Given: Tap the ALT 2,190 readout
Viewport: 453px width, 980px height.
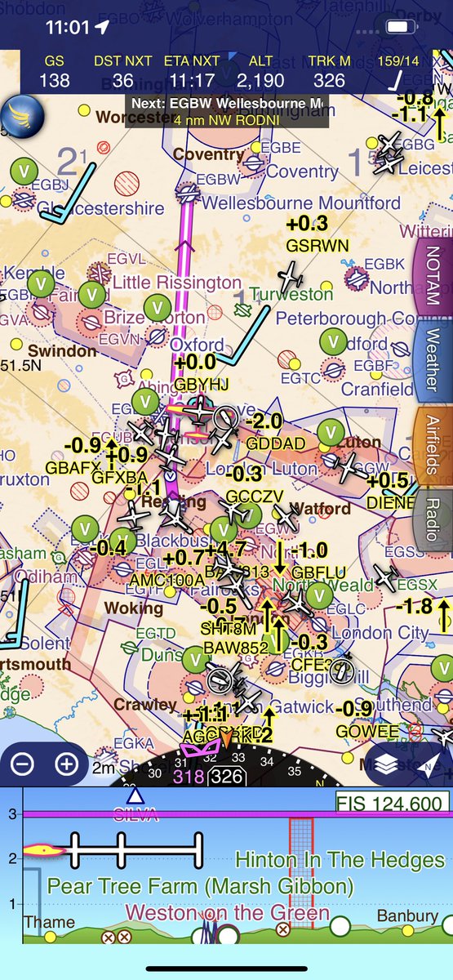Looking at the screenshot, I should (261, 73).
